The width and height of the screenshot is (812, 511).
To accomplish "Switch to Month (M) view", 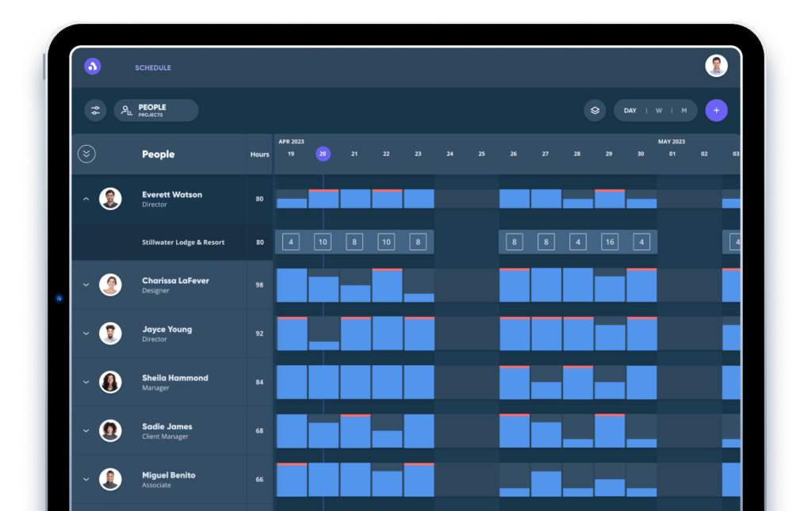I will click(684, 111).
